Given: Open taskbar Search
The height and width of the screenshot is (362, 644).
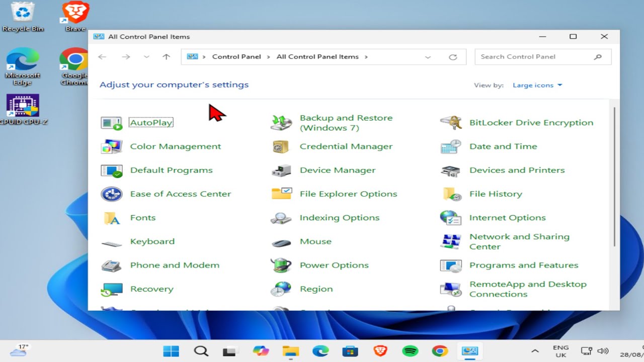Looking at the screenshot, I should (201, 351).
